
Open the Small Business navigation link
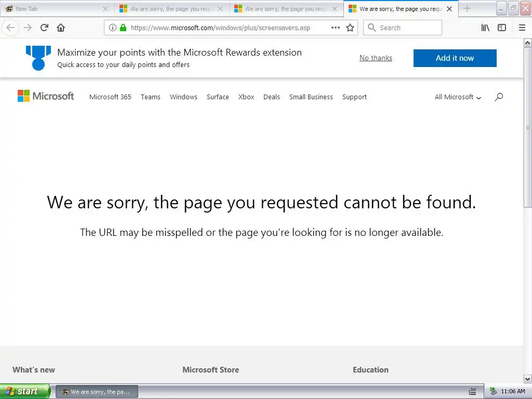point(311,97)
